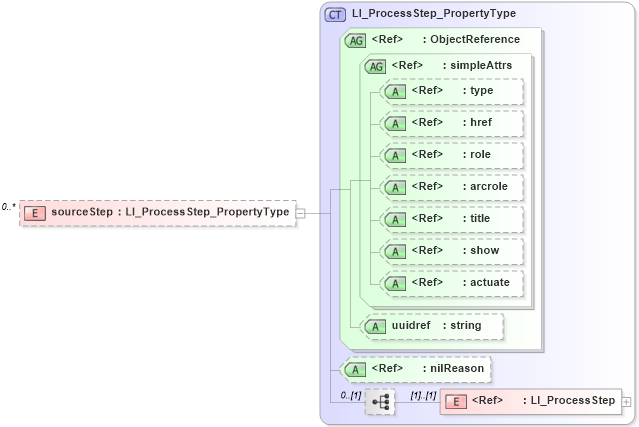Image resolution: width=639 pixels, height=427 pixels.
Task: Select the 'uuidref : string' label
Action: (x=436, y=326)
